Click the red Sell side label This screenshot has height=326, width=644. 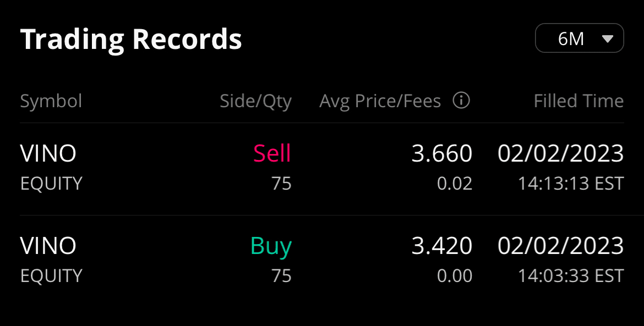[x=272, y=154]
